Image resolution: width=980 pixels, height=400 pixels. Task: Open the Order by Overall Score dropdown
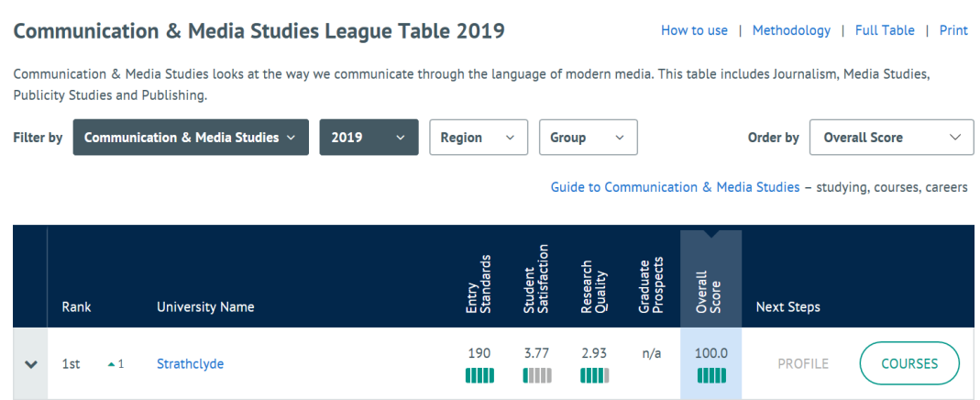coord(891,138)
